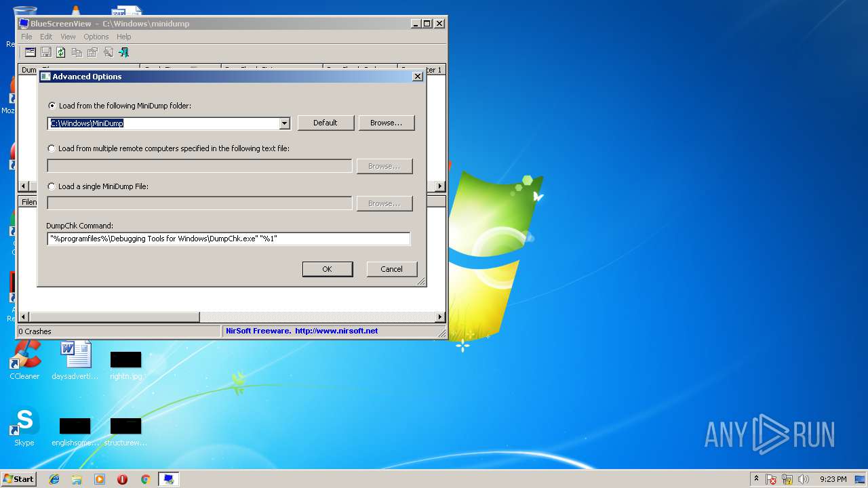This screenshot has height=488, width=868.
Task: Select the structurew... desktop file
Action: [126, 431]
